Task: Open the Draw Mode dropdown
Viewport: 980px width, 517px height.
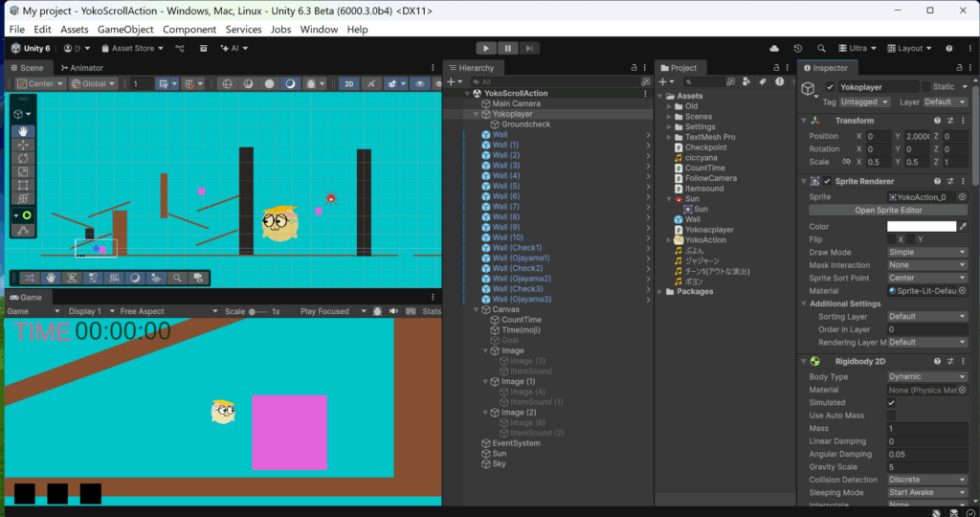Action: point(926,253)
